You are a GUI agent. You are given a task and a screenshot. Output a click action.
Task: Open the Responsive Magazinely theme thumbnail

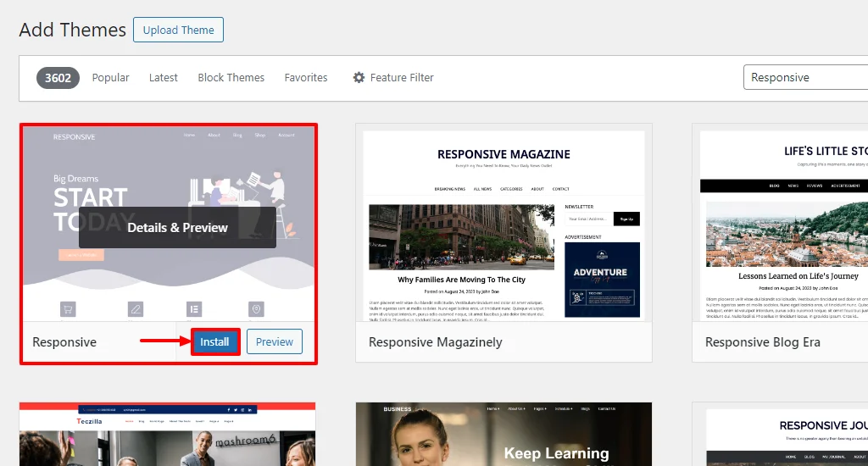tap(504, 223)
